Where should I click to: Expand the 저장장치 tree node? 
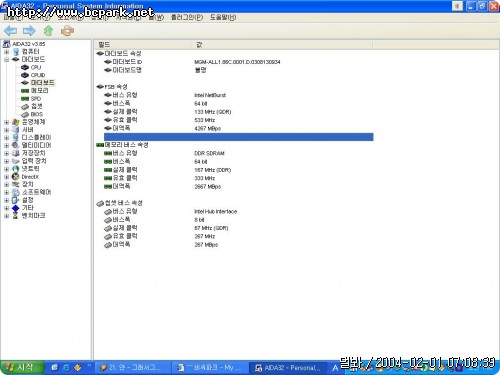point(6,153)
